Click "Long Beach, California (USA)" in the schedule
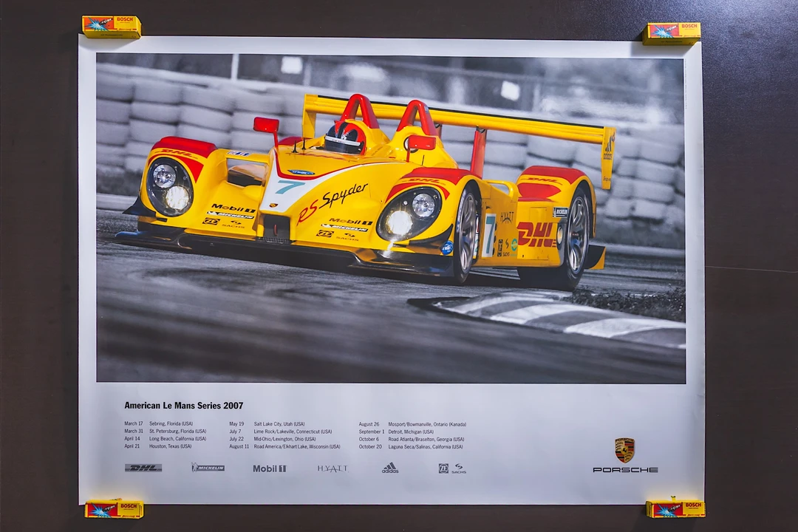798x532 pixels. click(x=177, y=438)
